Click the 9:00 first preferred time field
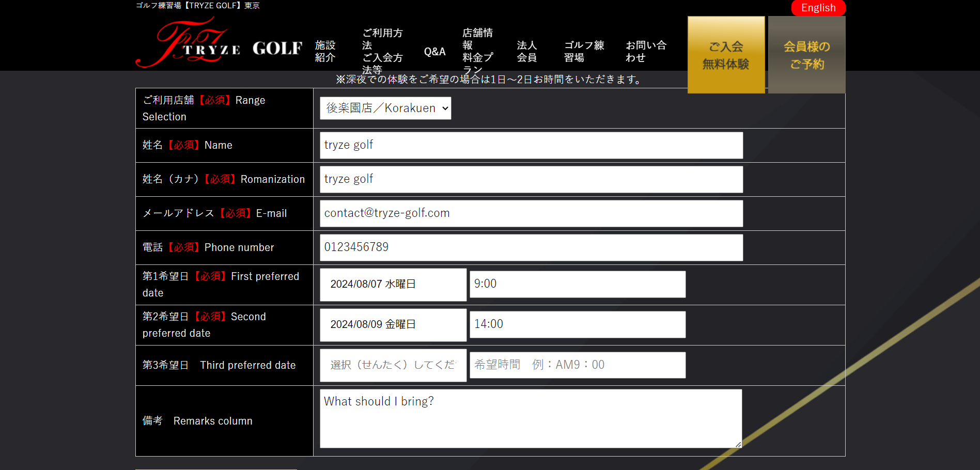The image size is (980, 470). pyautogui.click(x=578, y=284)
